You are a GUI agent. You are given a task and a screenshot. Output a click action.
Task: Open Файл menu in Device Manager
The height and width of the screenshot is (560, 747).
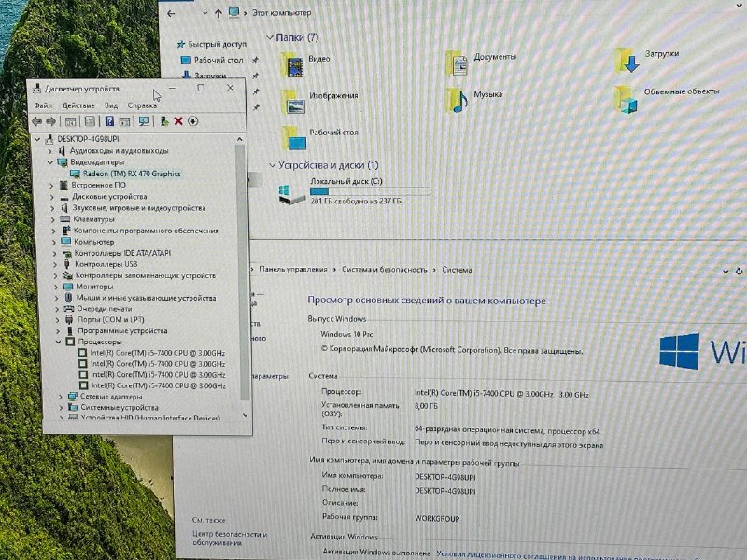43,105
